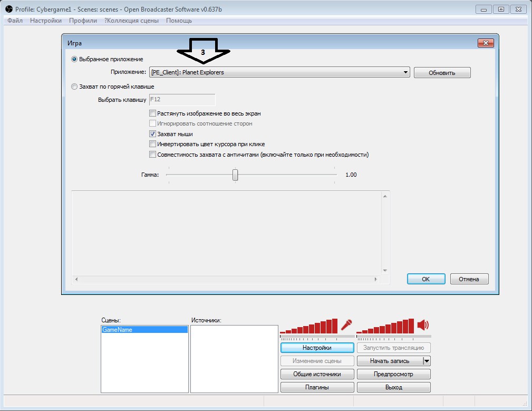
Task: Select the Захват по горячей клавише option
Action: 74,87
